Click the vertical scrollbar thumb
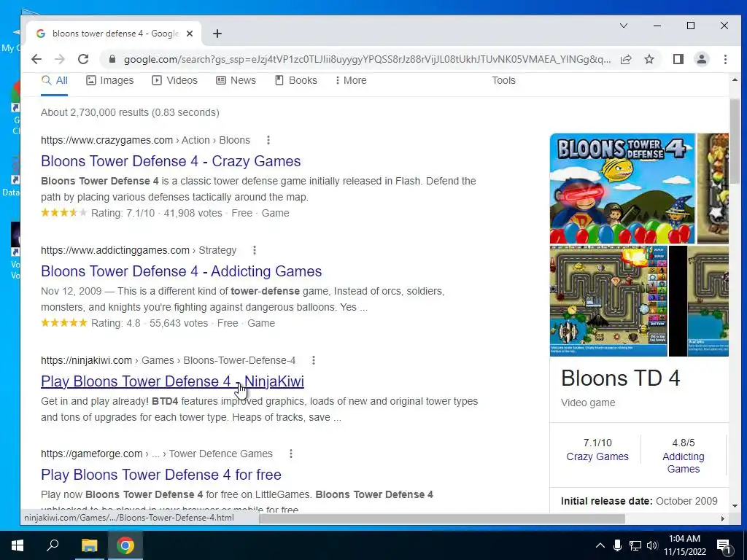Viewport: 747px width, 560px height. [735, 141]
